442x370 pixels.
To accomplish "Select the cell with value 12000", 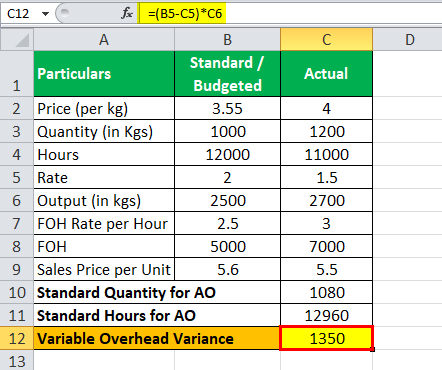I will click(x=227, y=154).
